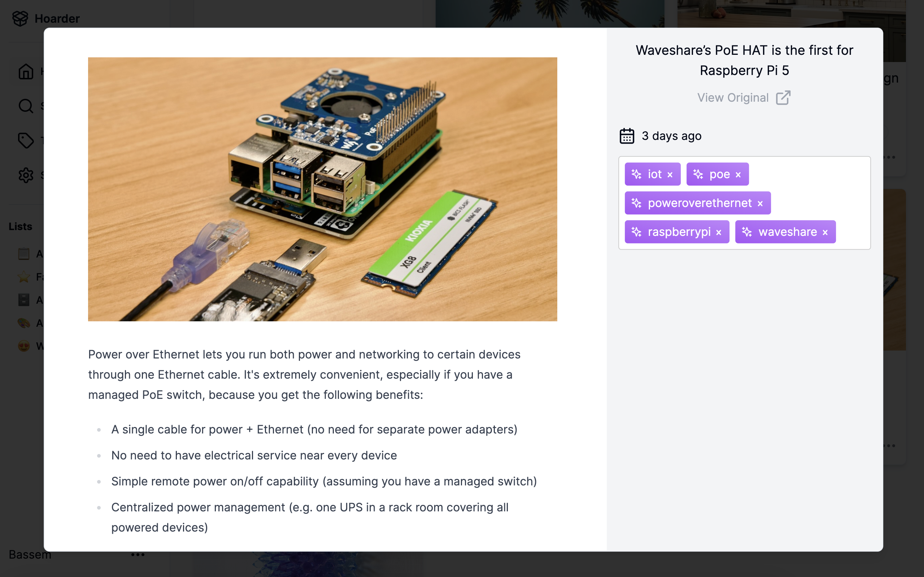The width and height of the screenshot is (924, 577).
Task: Click the Hoarder logo icon
Action: point(20,18)
